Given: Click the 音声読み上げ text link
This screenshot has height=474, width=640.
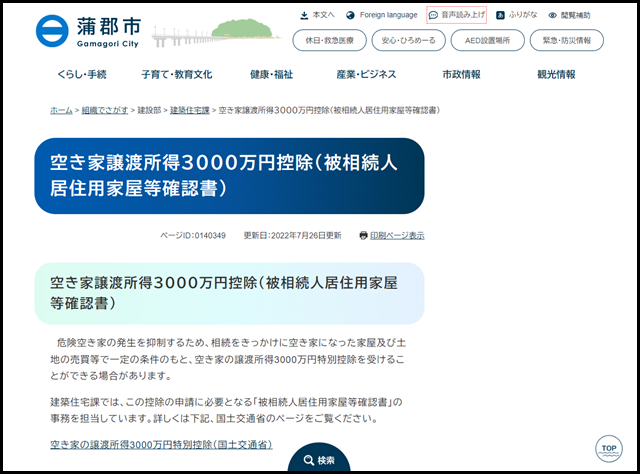Looking at the screenshot, I should click(x=463, y=15).
